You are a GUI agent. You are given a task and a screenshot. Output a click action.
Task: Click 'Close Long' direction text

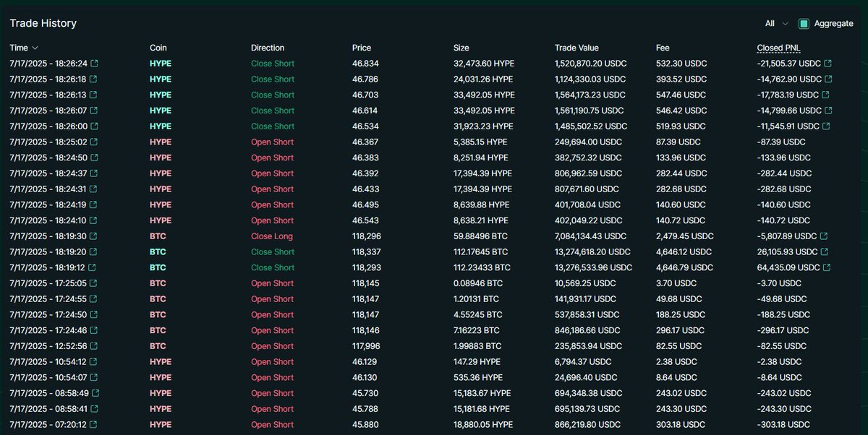click(x=272, y=236)
